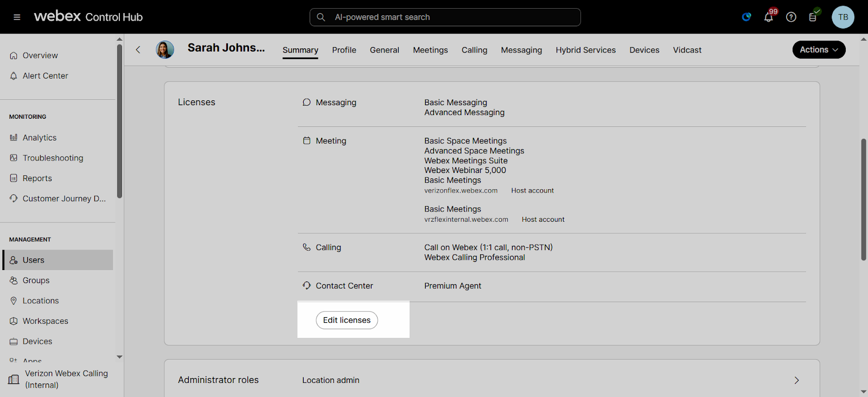Open the Actions dropdown button

pos(819,50)
